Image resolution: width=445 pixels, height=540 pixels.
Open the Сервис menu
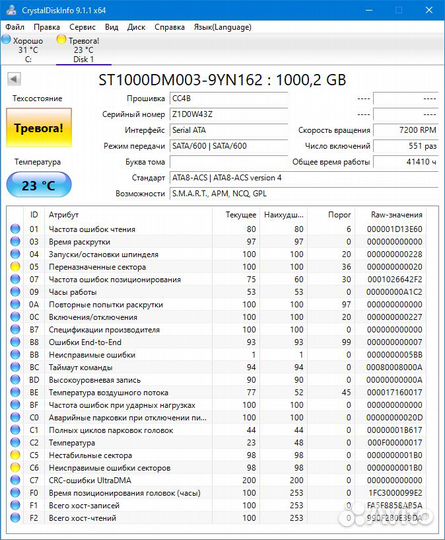pos(82,27)
